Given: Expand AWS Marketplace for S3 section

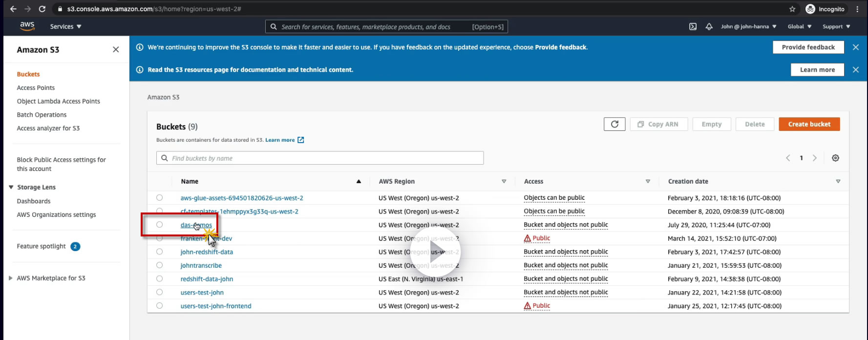Looking at the screenshot, I should [x=11, y=278].
